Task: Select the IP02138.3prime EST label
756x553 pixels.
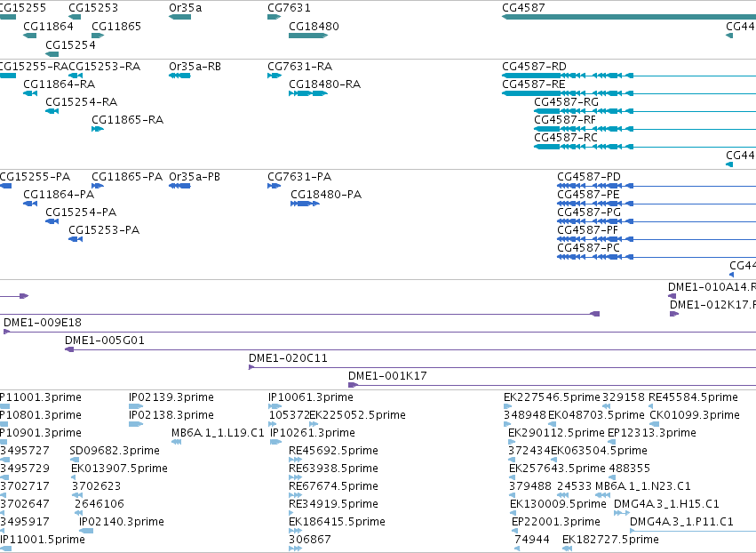Action: (x=171, y=415)
